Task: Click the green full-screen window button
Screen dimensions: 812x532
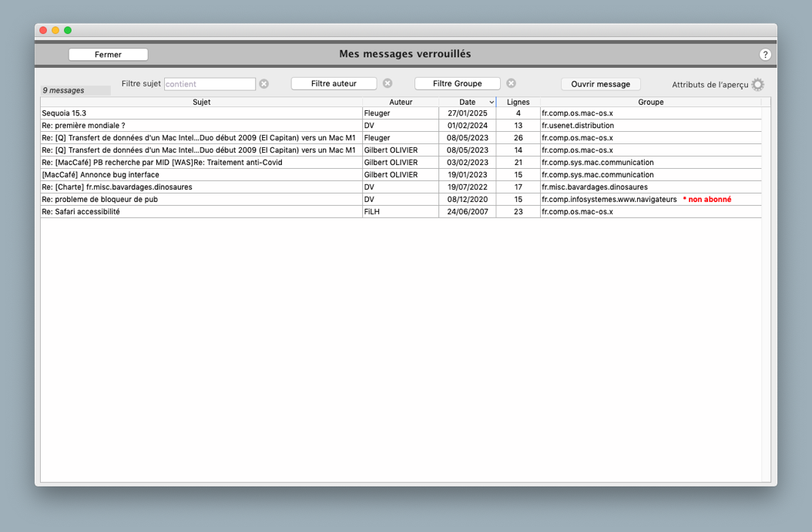Action: pyautogui.click(x=68, y=30)
